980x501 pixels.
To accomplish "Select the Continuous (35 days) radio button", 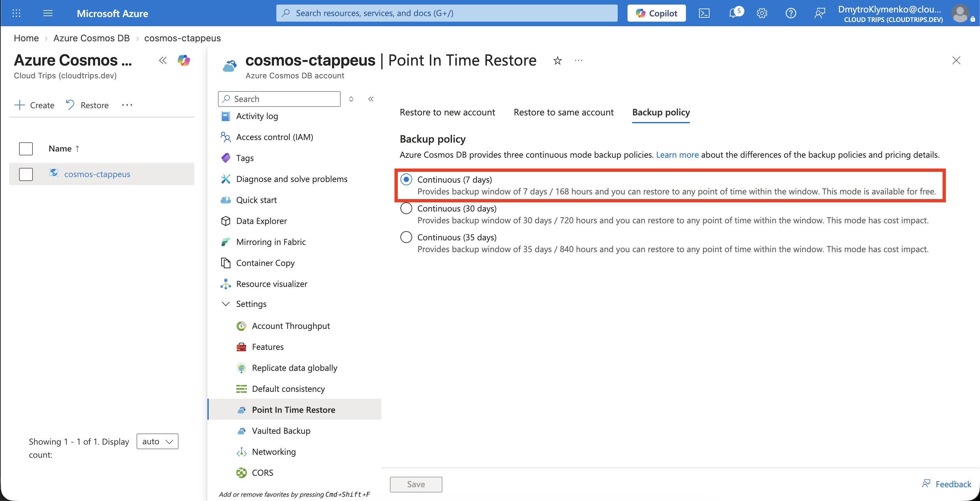I will pyautogui.click(x=406, y=237).
